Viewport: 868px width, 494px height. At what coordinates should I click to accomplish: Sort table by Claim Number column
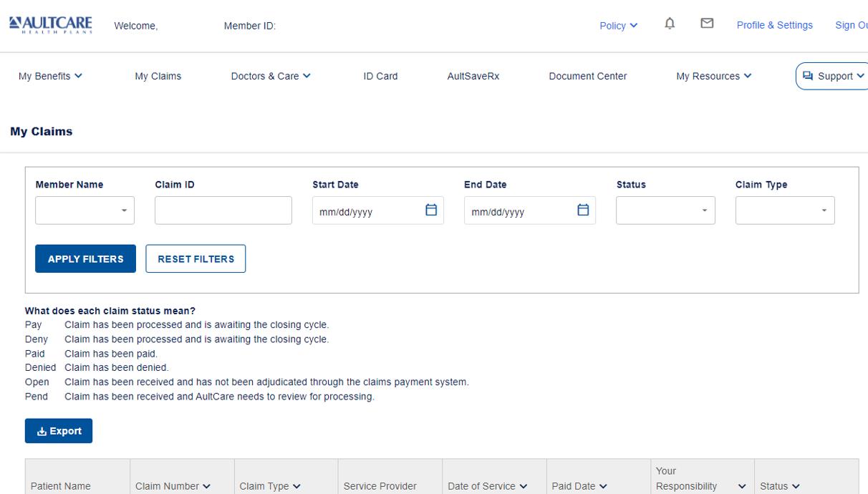173,486
